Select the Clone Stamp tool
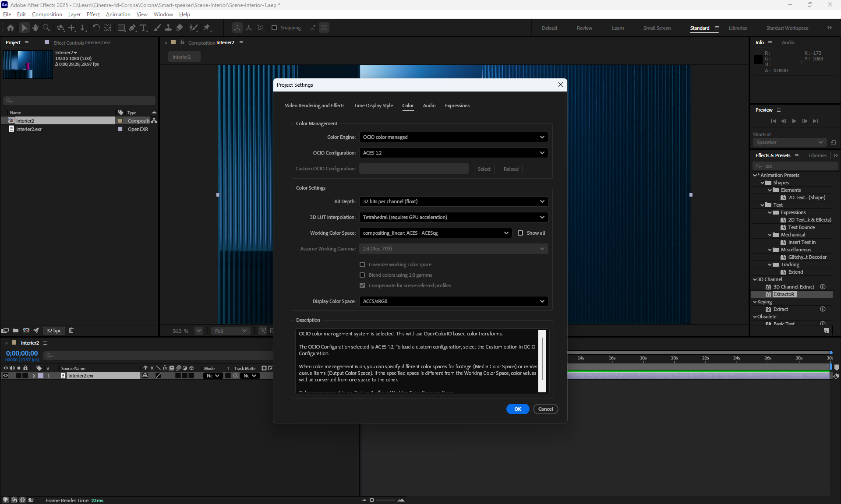The height and width of the screenshot is (504, 841). [x=168, y=28]
